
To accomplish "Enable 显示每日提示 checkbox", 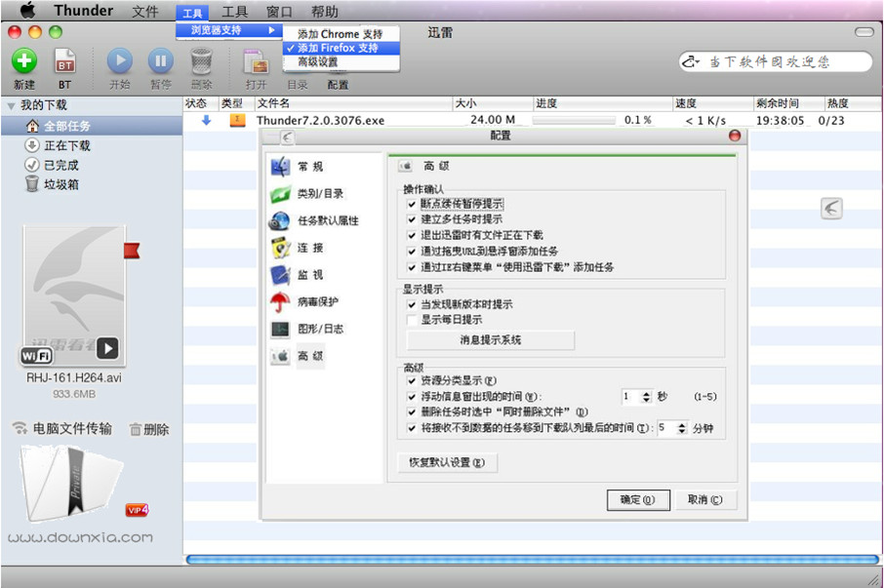I will [x=412, y=320].
